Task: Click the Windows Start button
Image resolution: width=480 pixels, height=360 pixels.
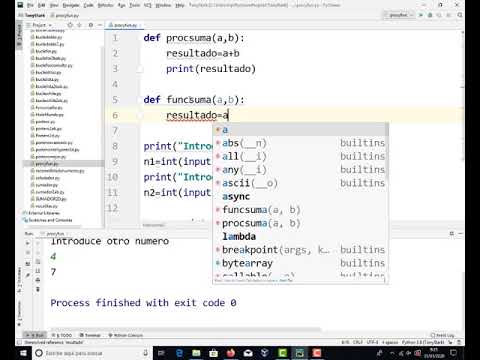Action: point(23,353)
